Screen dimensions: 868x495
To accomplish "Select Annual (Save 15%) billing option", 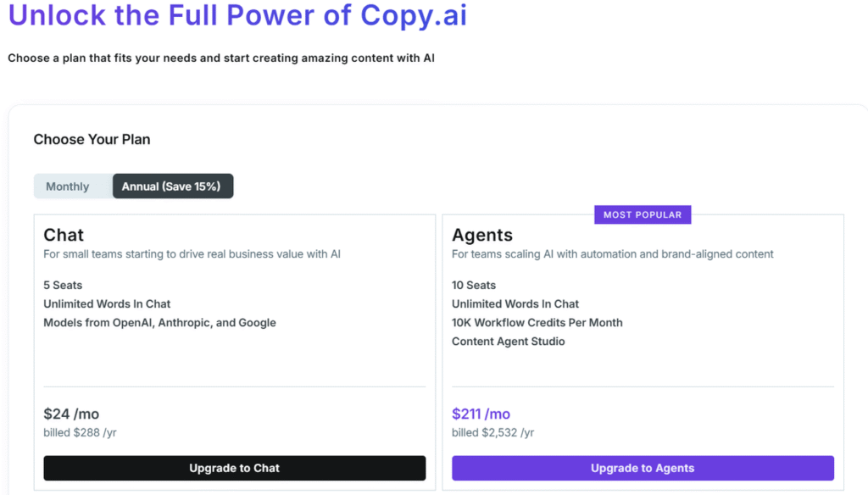I will pyautogui.click(x=172, y=186).
